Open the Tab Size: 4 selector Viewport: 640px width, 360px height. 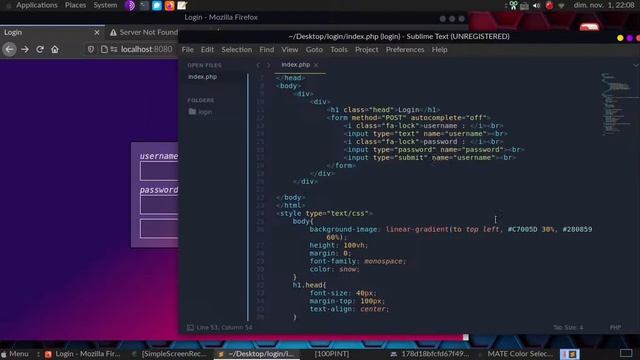[568, 327]
